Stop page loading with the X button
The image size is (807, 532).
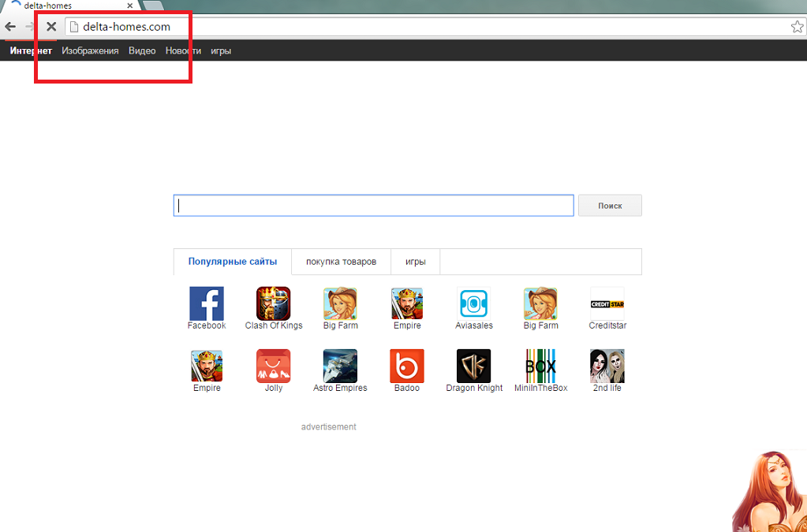pos(51,27)
